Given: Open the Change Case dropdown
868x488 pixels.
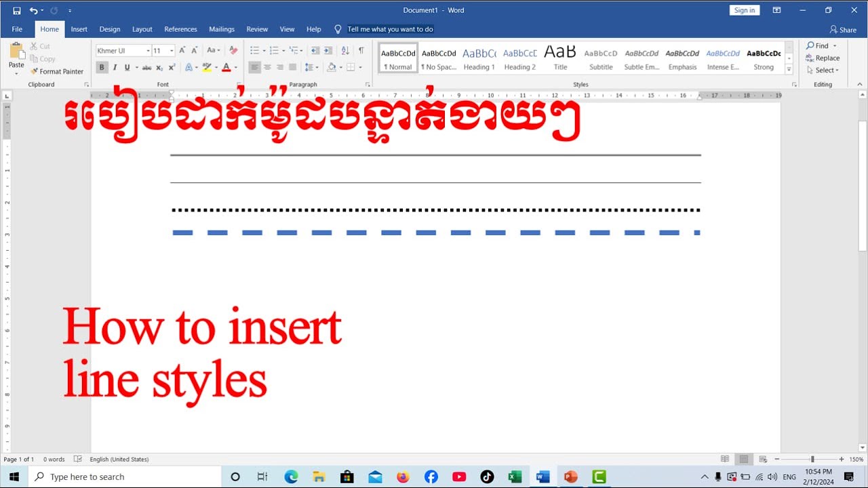Looking at the screenshot, I should pyautogui.click(x=214, y=50).
